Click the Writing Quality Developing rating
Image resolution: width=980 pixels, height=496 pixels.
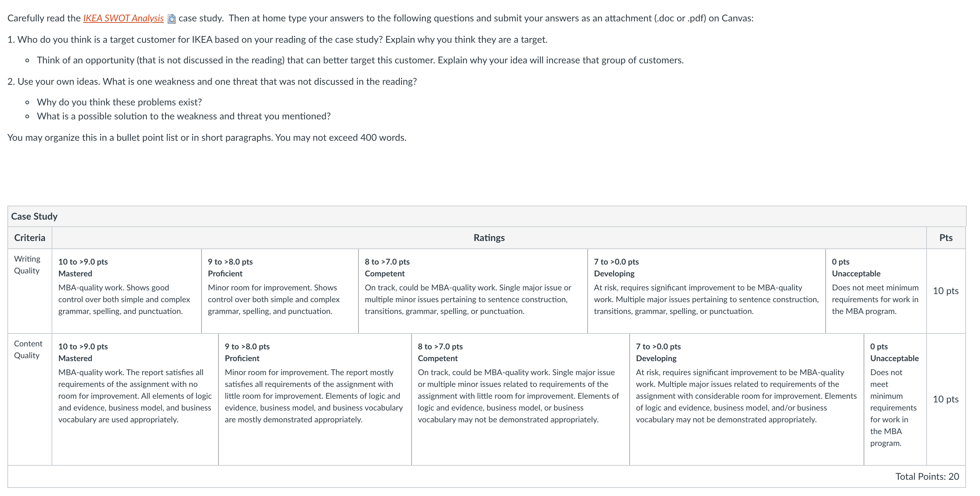[x=707, y=291]
